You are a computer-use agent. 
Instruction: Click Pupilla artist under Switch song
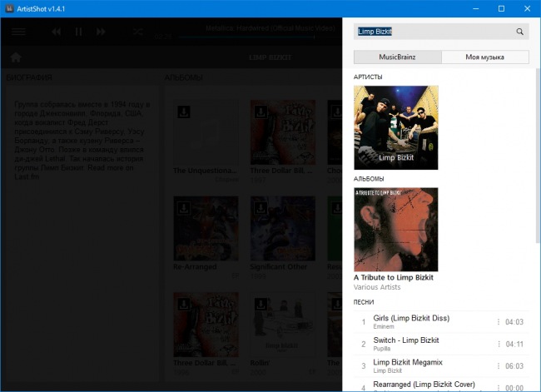(381, 349)
